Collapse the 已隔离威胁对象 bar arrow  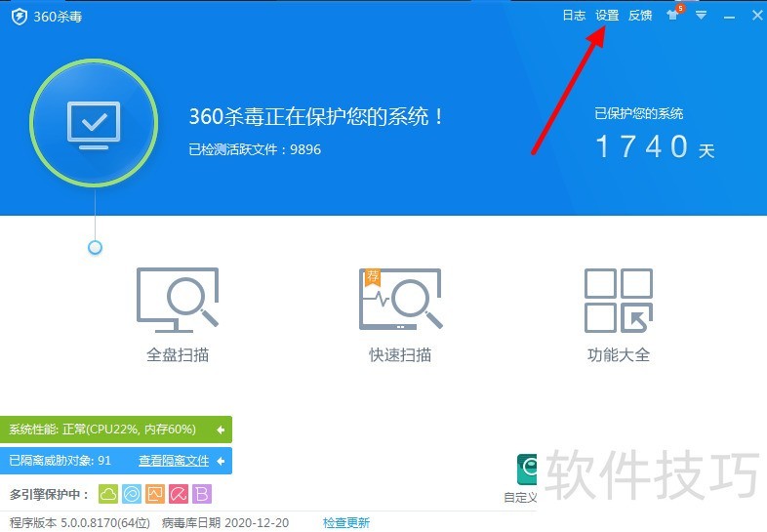point(221,461)
